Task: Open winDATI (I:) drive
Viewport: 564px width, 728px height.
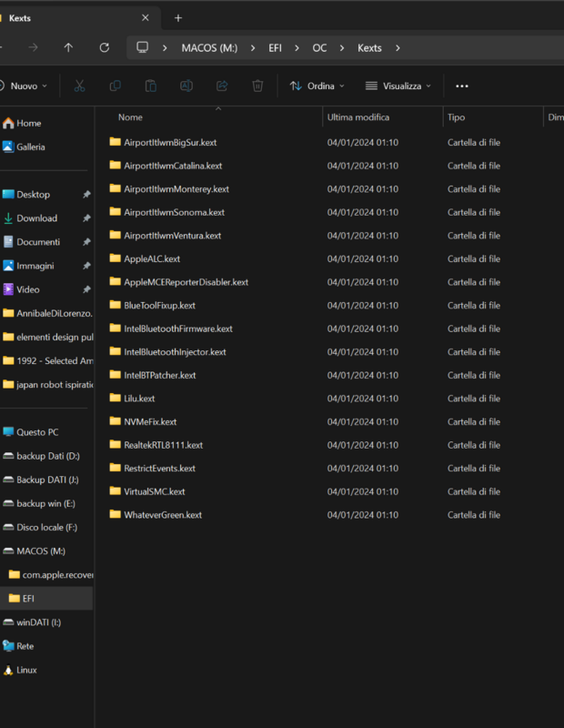Action: coord(32,622)
